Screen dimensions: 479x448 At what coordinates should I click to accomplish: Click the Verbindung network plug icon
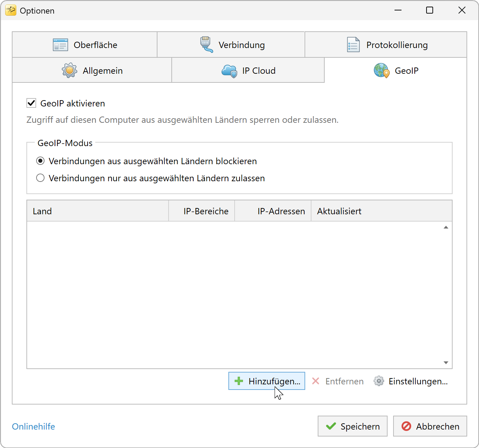coord(206,45)
